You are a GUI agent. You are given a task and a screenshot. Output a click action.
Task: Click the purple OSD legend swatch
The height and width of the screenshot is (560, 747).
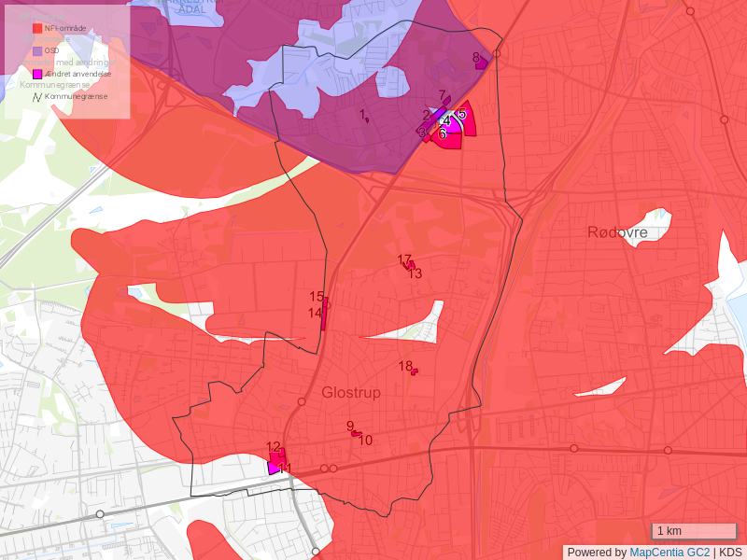pyautogui.click(x=37, y=50)
